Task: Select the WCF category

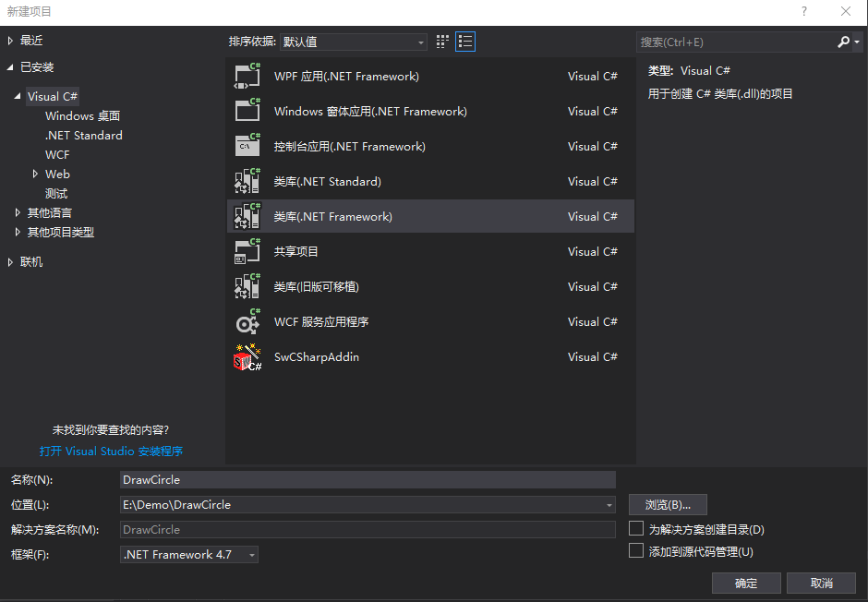Action: tap(57, 154)
